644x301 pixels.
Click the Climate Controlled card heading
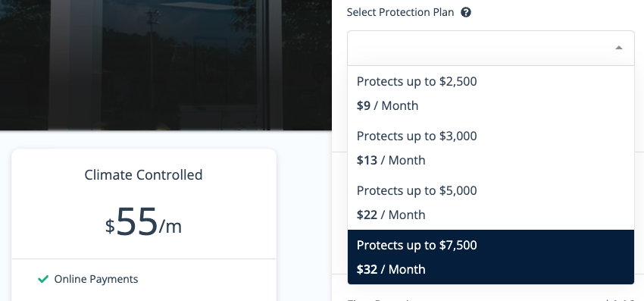[x=143, y=174]
